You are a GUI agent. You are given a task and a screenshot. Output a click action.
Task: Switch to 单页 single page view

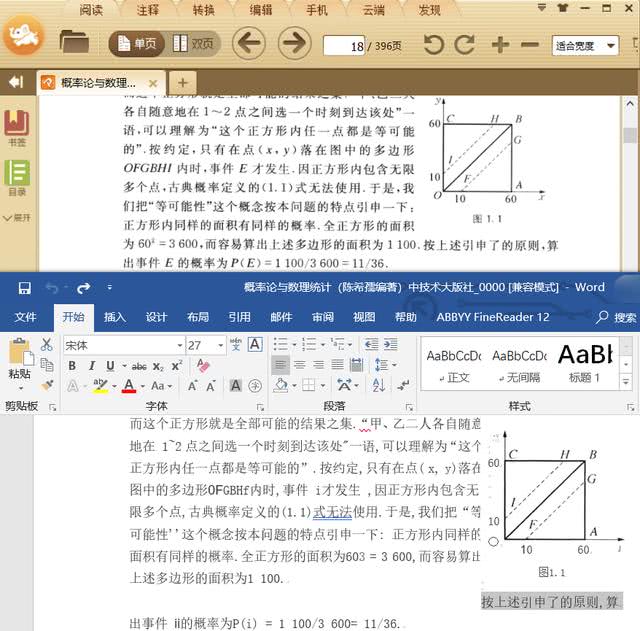[x=136, y=44]
